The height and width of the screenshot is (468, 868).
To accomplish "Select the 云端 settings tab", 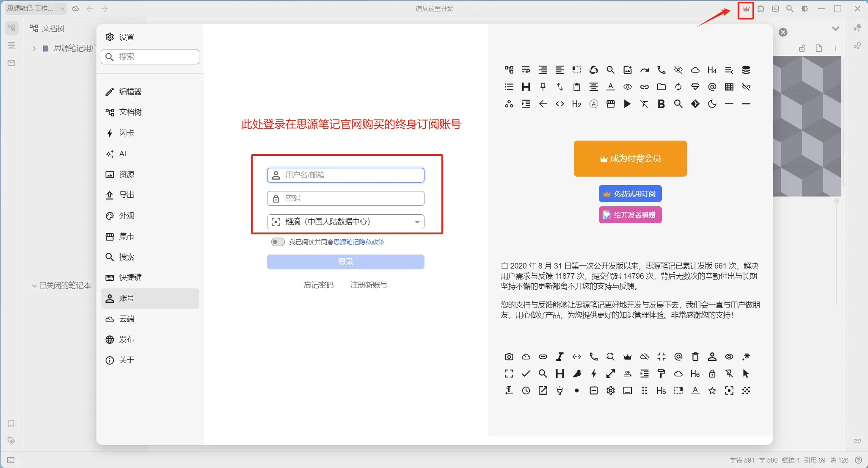I will point(150,319).
